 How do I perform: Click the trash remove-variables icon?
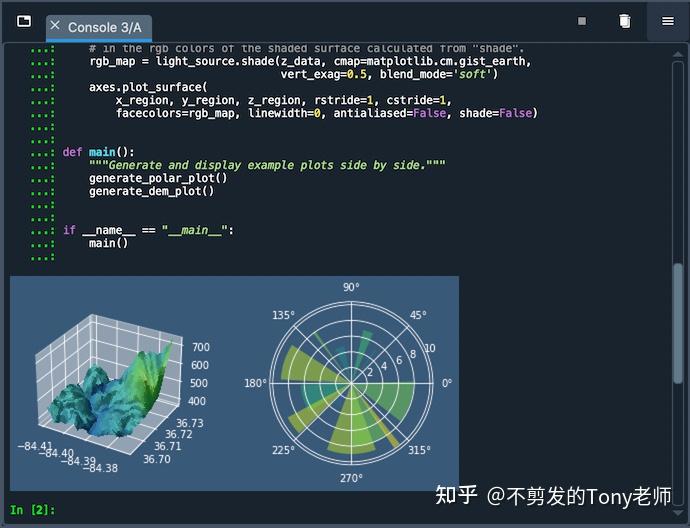(x=624, y=21)
